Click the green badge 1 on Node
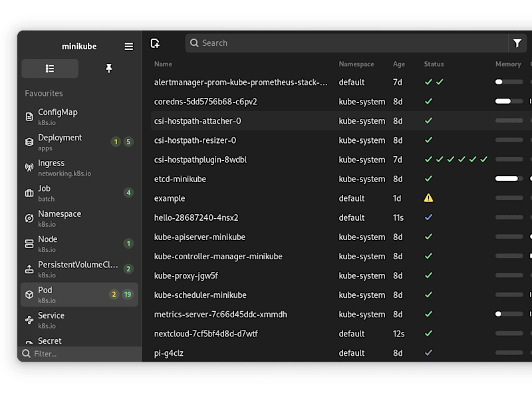 128,243
